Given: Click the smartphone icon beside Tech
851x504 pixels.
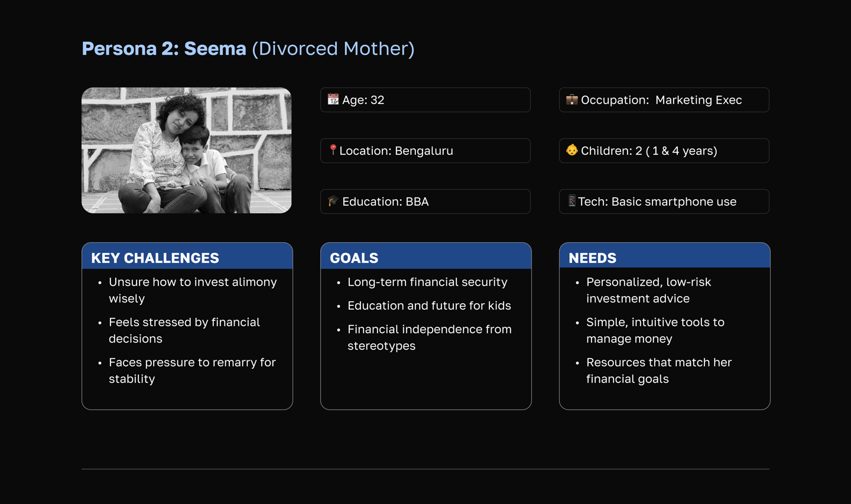Looking at the screenshot, I should (x=571, y=201).
